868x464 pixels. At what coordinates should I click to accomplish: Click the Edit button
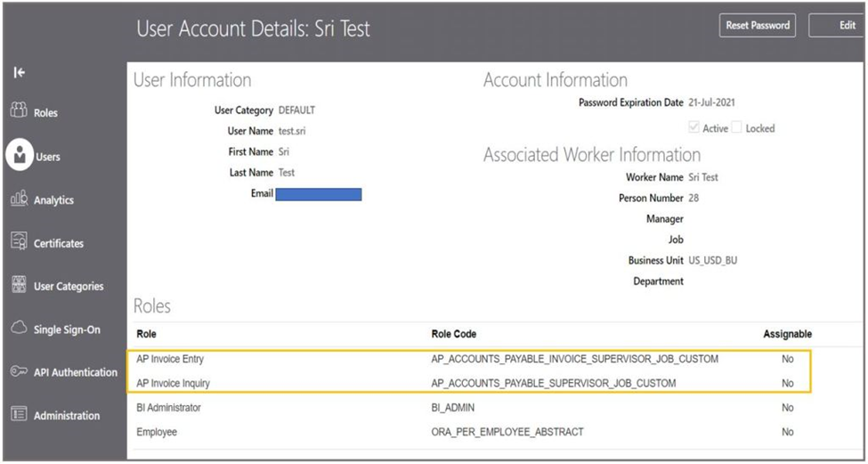click(x=838, y=26)
